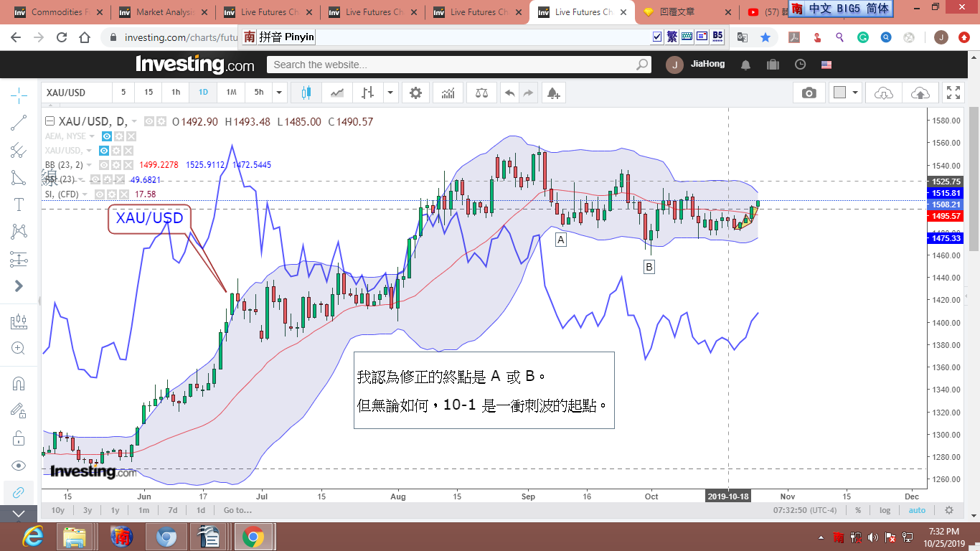The image size is (980, 551).
Task: Click the Go to... button
Action: click(237, 510)
